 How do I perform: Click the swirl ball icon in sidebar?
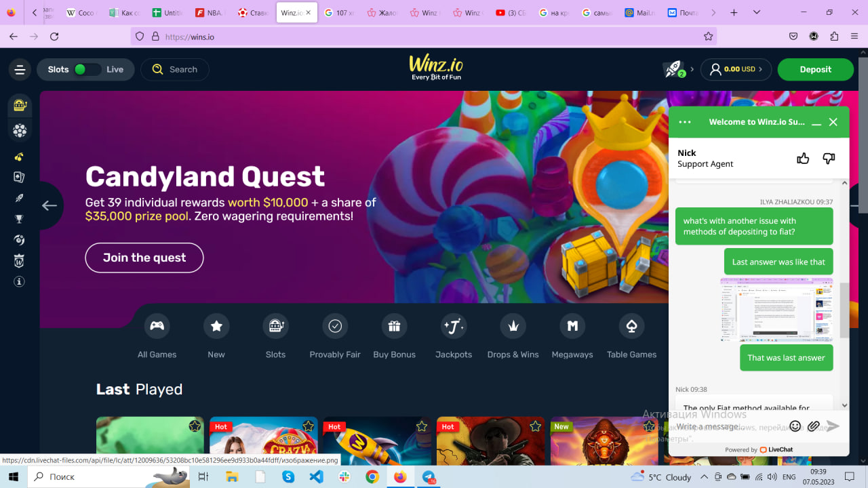20,240
